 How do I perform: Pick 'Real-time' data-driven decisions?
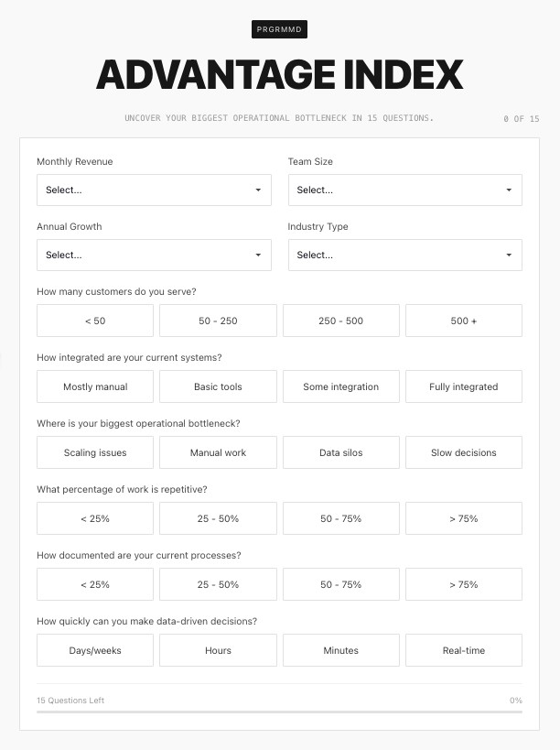463,650
